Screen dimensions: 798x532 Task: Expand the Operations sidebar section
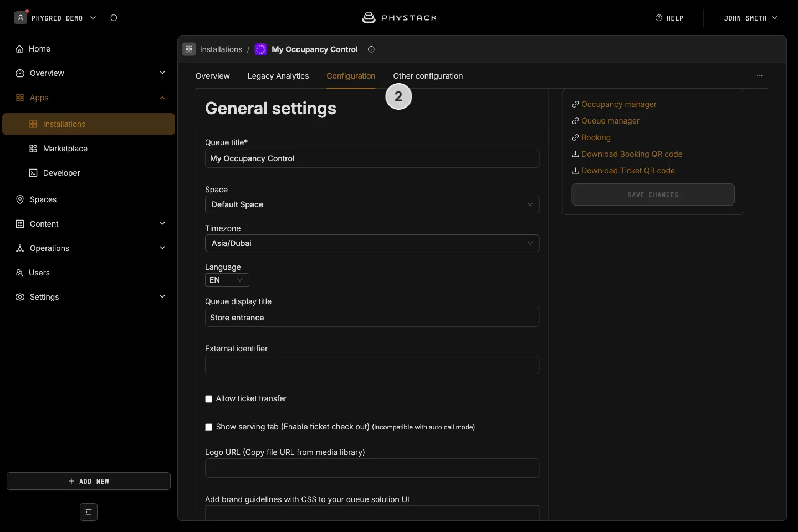pos(162,248)
